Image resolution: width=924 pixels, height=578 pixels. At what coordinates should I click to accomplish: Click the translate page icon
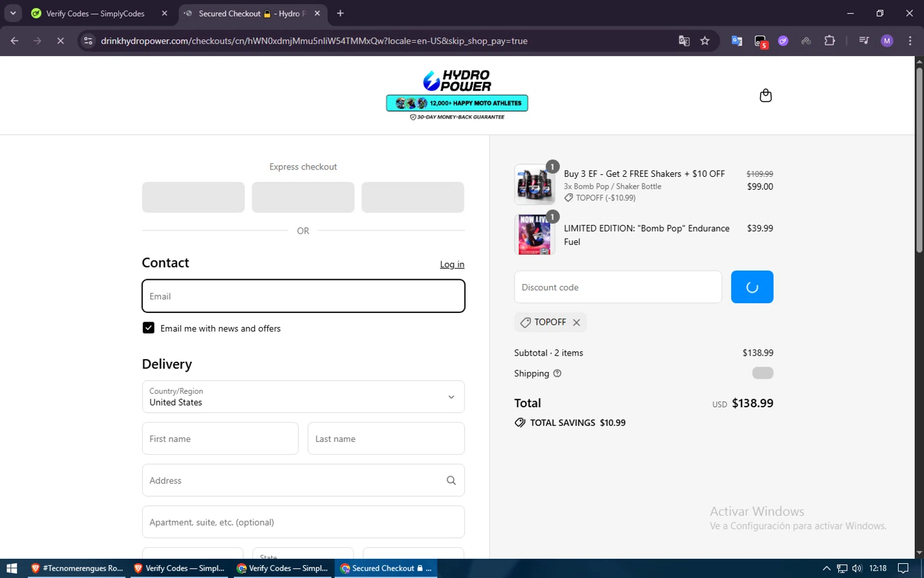click(x=684, y=41)
